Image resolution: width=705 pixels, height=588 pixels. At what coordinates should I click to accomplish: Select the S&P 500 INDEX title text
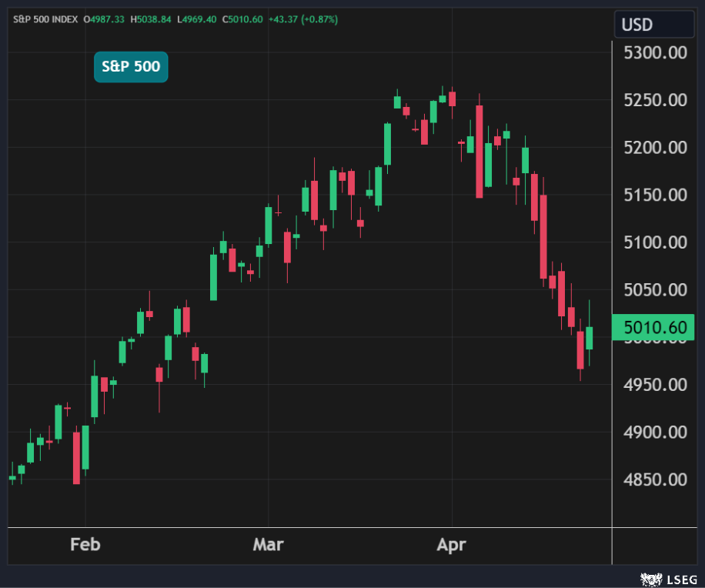47,18
